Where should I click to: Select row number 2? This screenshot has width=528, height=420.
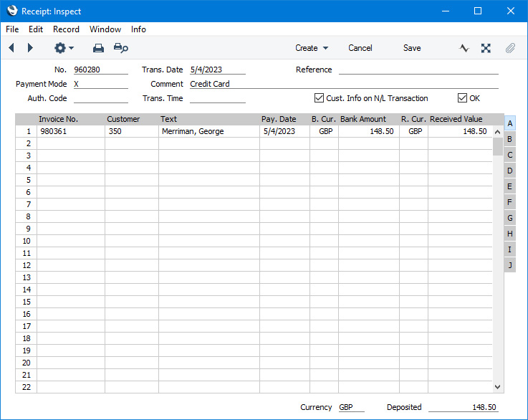click(27, 143)
